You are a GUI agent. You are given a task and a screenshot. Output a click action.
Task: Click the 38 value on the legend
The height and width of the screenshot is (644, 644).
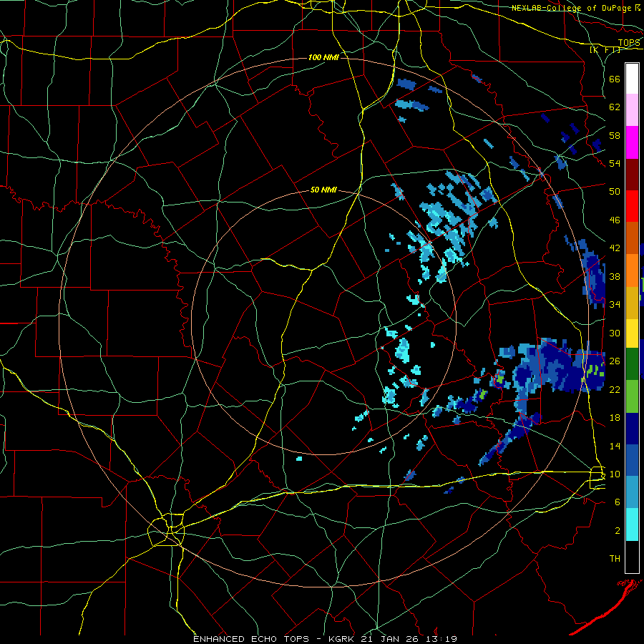615,276
